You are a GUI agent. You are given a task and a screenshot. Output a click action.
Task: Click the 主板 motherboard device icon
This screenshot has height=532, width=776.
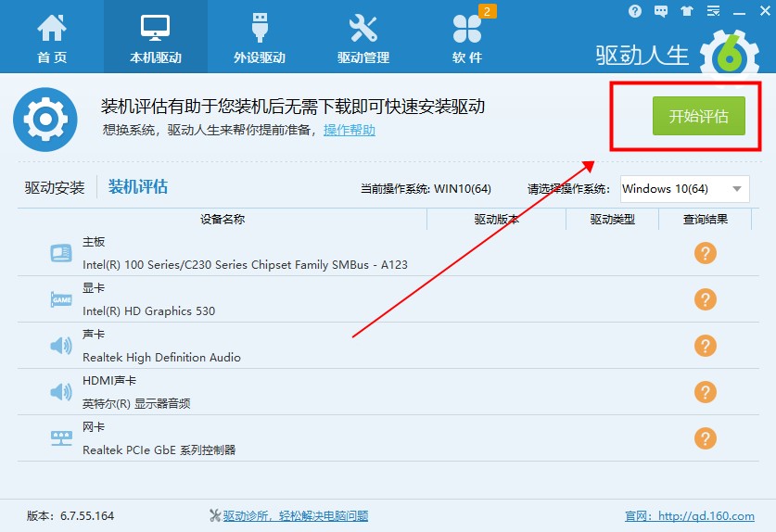(61, 253)
